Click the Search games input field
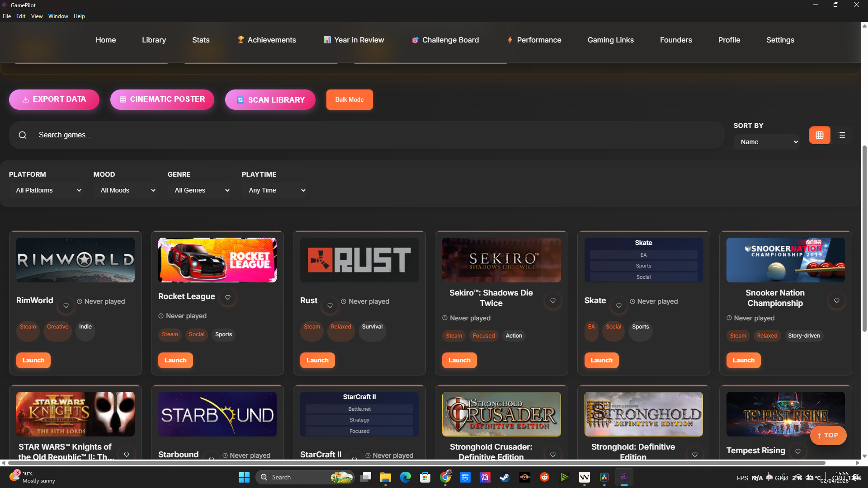The height and width of the screenshot is (488, 868). 362,135
